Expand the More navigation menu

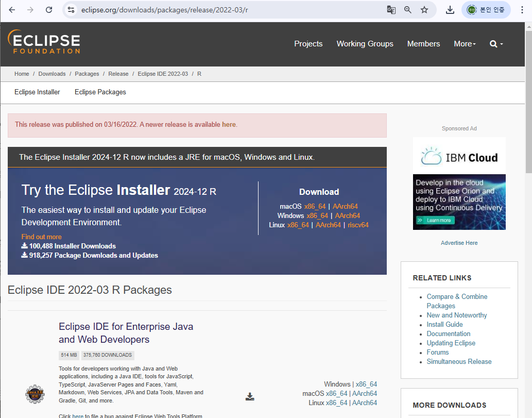(465, 44)
